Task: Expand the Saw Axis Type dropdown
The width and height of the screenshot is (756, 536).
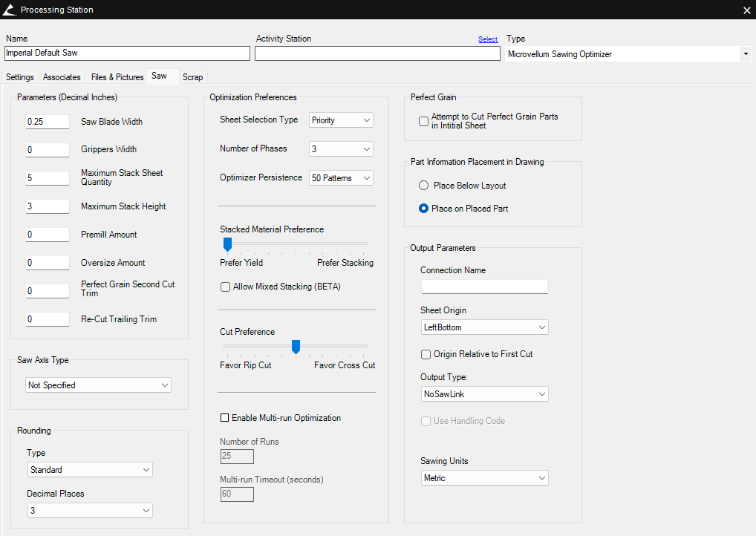Action: click(98, 385)
